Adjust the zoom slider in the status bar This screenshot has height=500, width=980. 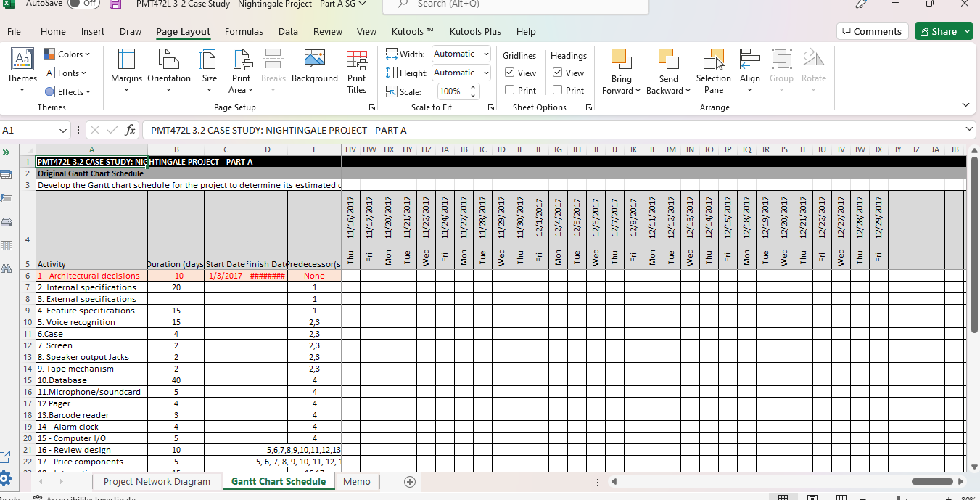pos(899,498)
